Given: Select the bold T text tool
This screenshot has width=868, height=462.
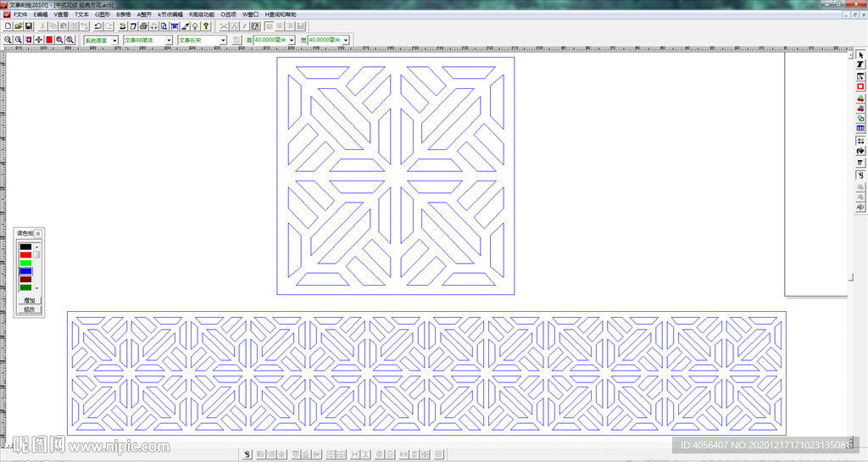Looking at the screenshot, I should pyautogui.click(x=860, y=65).
